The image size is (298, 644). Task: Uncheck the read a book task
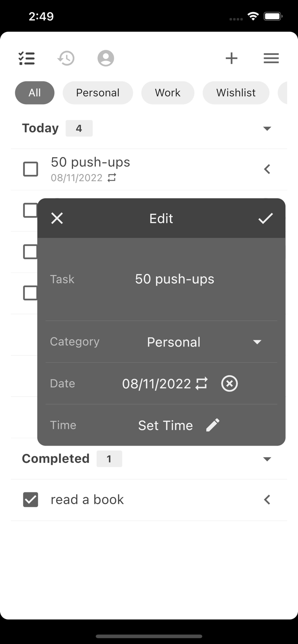31,499
